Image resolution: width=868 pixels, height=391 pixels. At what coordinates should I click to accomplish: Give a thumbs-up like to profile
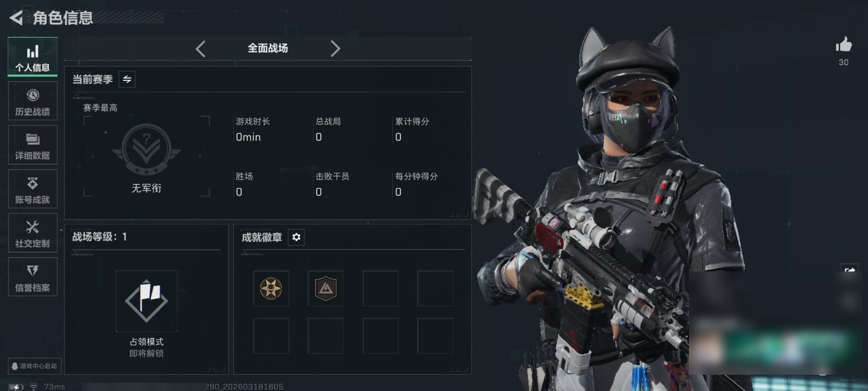click(844, 45)
